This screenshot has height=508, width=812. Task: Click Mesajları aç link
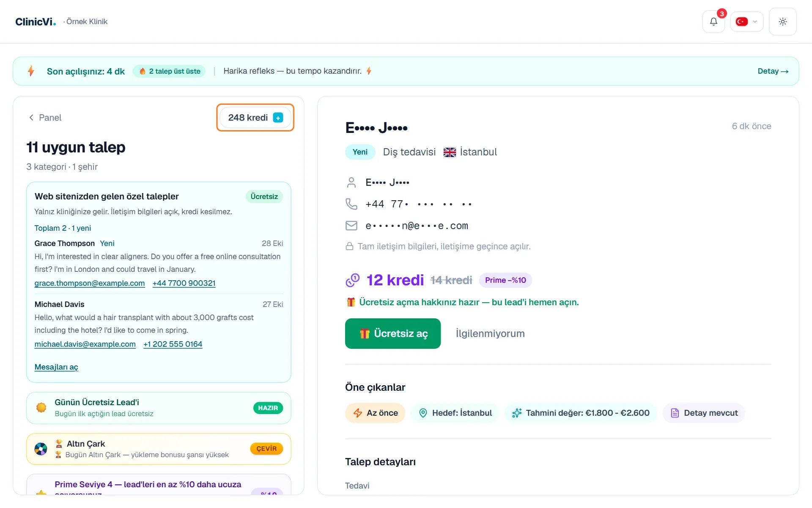pyautogui.click(x=56, y=367)
